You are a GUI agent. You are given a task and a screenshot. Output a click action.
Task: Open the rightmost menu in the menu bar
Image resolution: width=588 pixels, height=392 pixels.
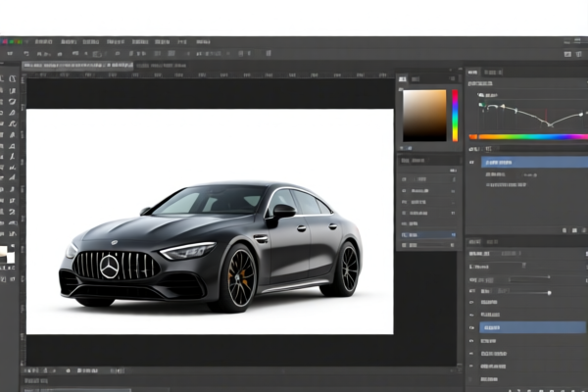coord(203,42)
